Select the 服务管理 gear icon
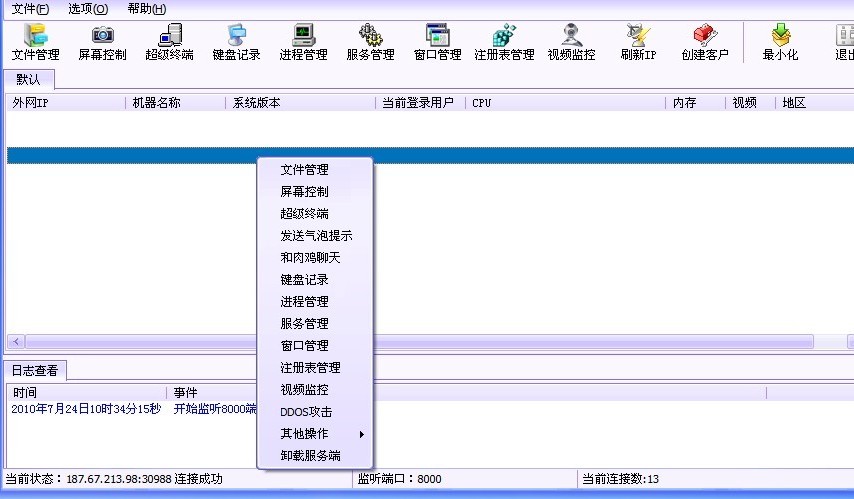The width and height of the screenshot is (854, 499). (x=370, y=42)
